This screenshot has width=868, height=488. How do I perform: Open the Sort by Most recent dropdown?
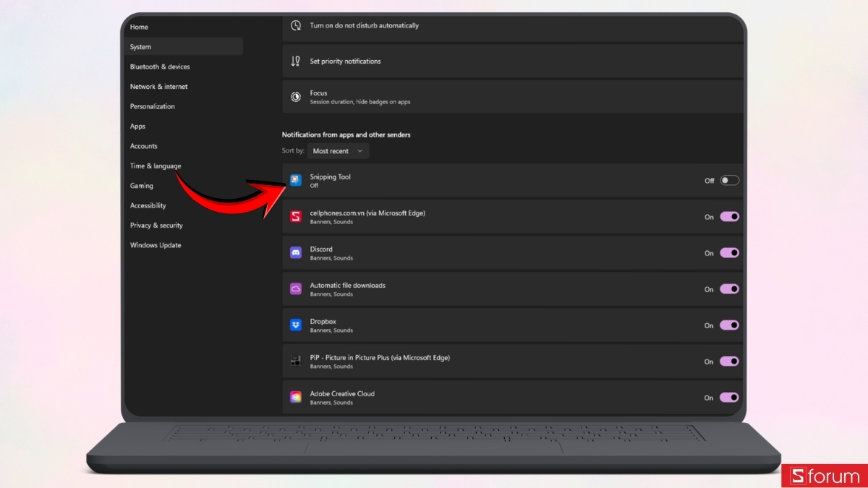click(338, 151)
